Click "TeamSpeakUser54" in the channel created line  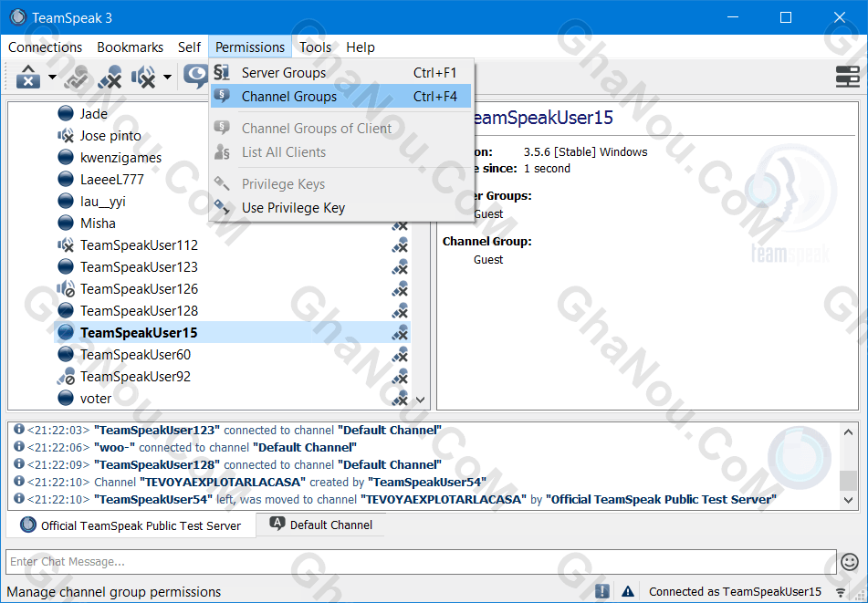427,483
